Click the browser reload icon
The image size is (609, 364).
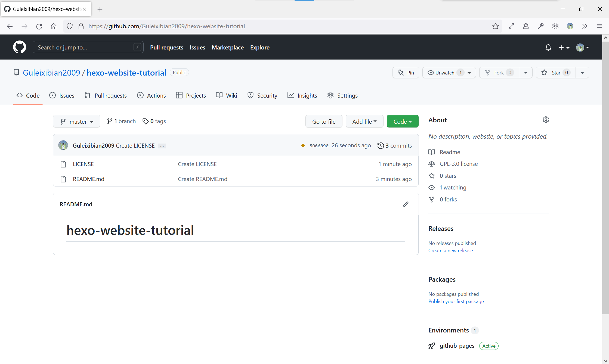39,26
